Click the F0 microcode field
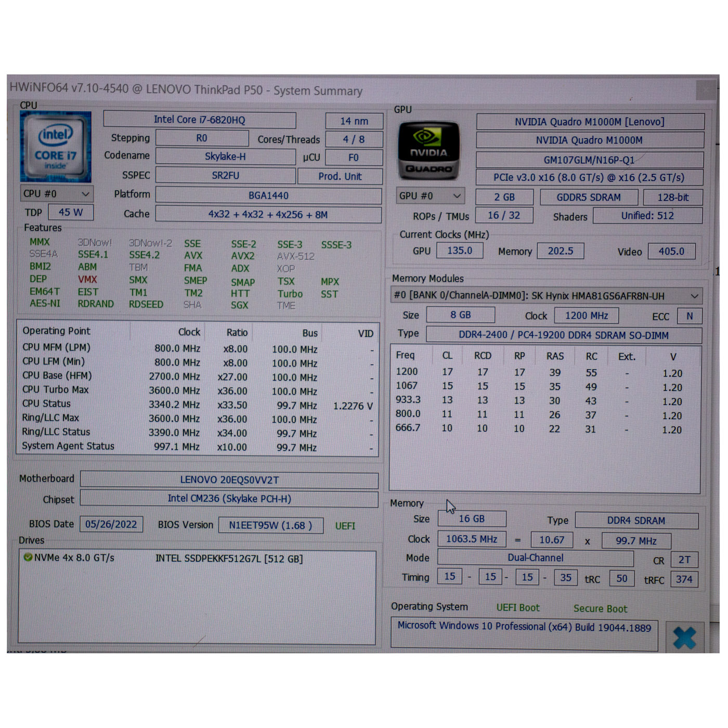The height and width of the screenshot is (728, 728). click(x=354, y=158)
